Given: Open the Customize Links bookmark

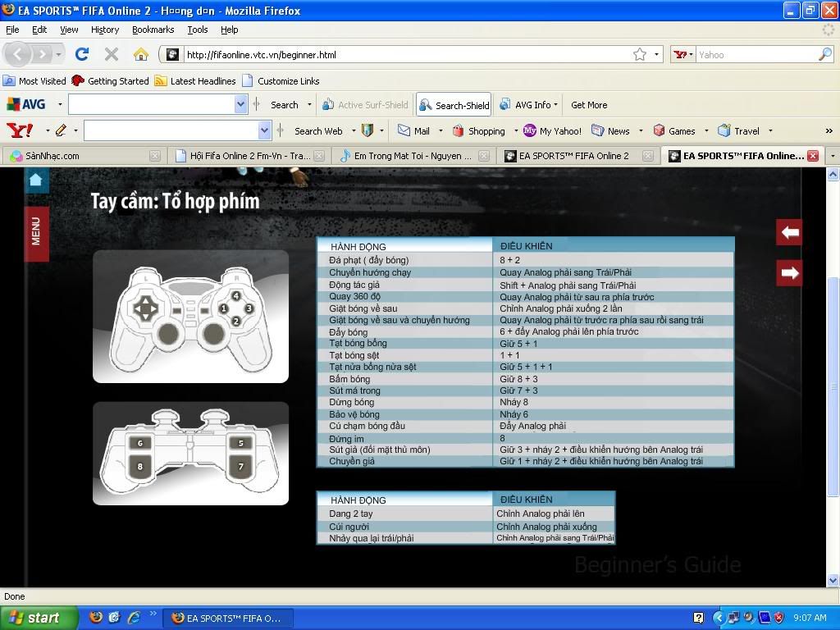Looking at the screenshot, I should 281,81.
